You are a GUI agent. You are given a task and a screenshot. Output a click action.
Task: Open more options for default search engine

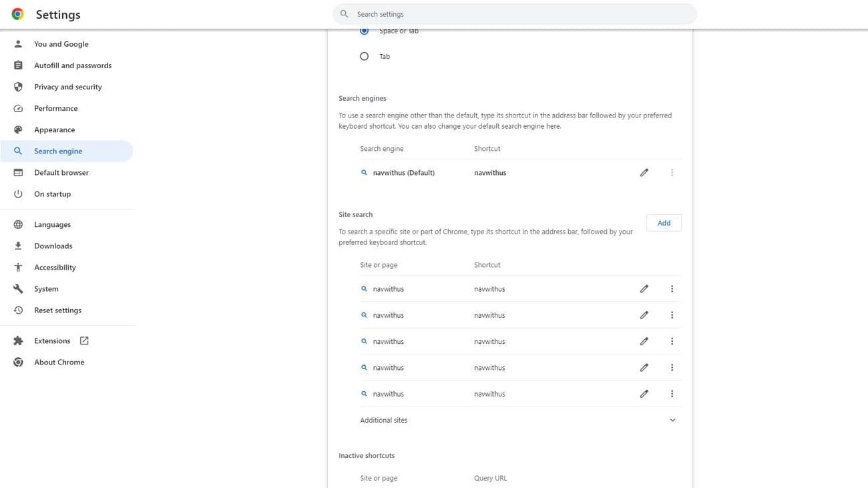[672, 173]
